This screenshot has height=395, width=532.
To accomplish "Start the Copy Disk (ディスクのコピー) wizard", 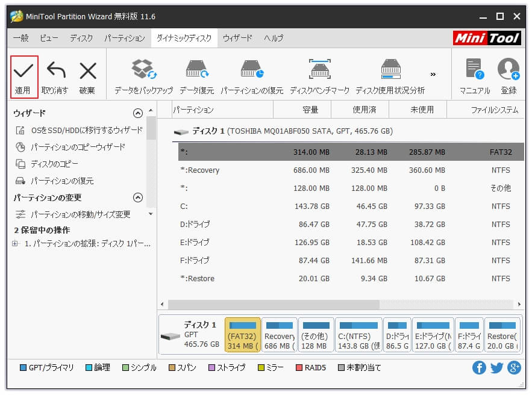I will pos(47,164).
